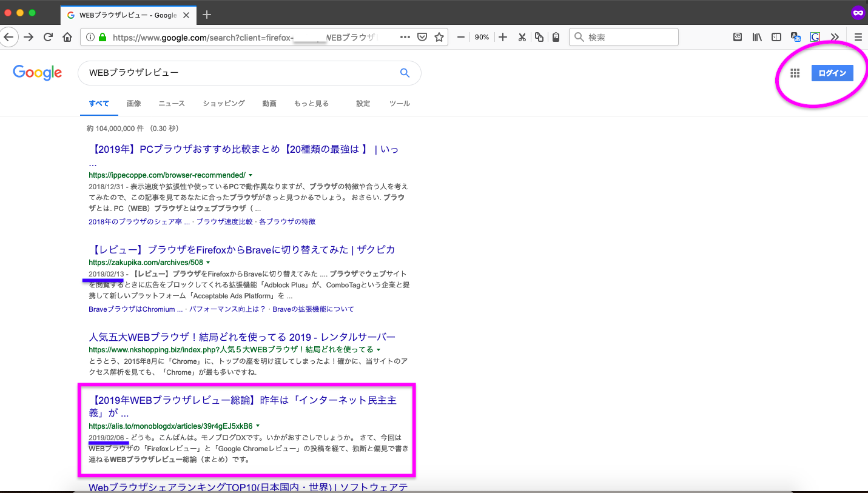Reload the current page

[49, 37]
